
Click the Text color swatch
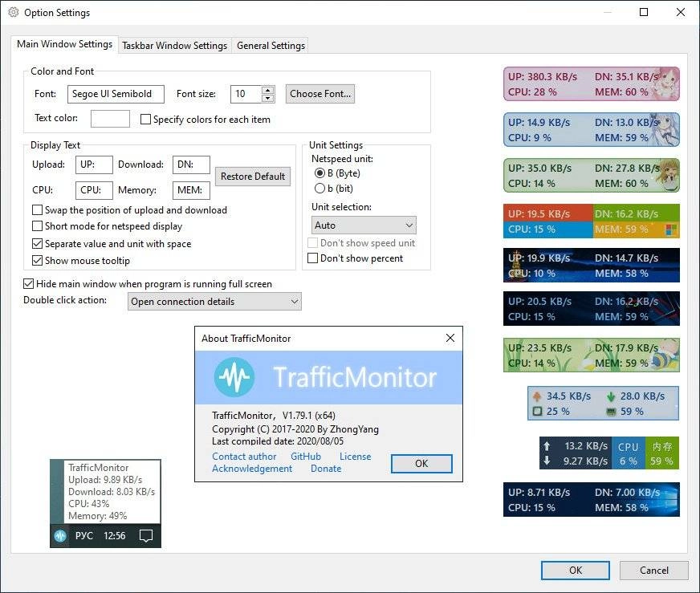tap(110, 119)
